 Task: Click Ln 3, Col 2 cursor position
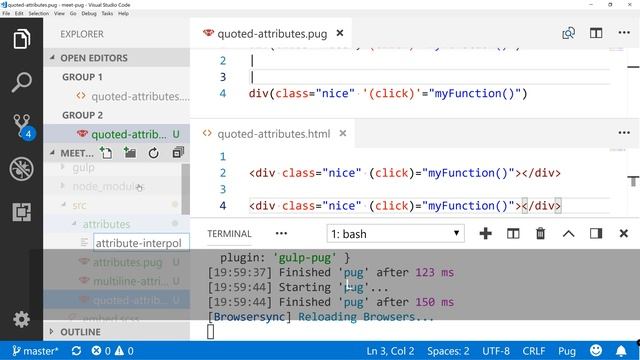390,351
